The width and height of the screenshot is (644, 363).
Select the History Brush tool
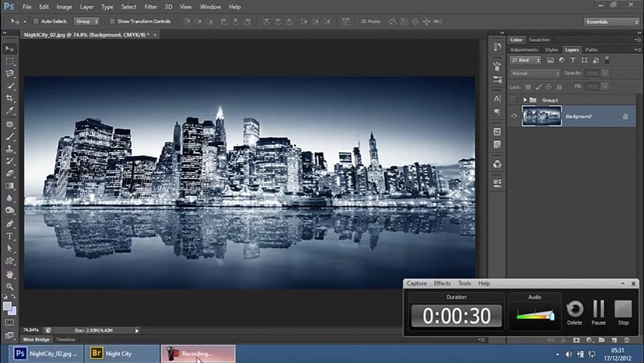click(10, 161)
